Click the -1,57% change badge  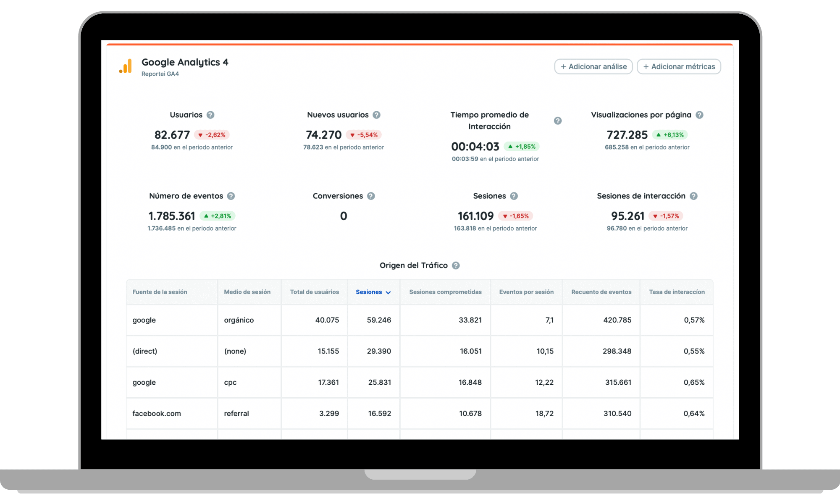[x=666, y=216]
